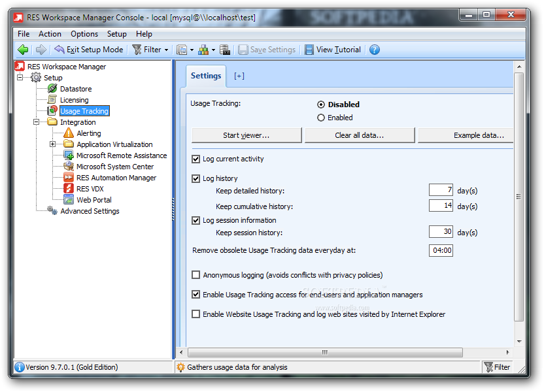Click the Licensing scroll icon
Screen dimensions: 544x392
click(x=52, y=100)
